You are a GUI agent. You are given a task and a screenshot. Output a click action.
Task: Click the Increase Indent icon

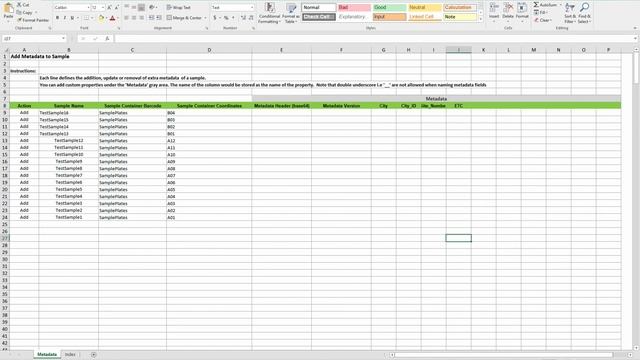pyautogui.click(x=159, y=18)
